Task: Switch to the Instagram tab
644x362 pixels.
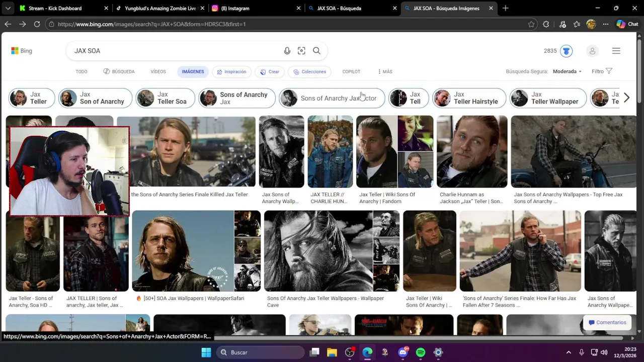Action: [256, 8]
